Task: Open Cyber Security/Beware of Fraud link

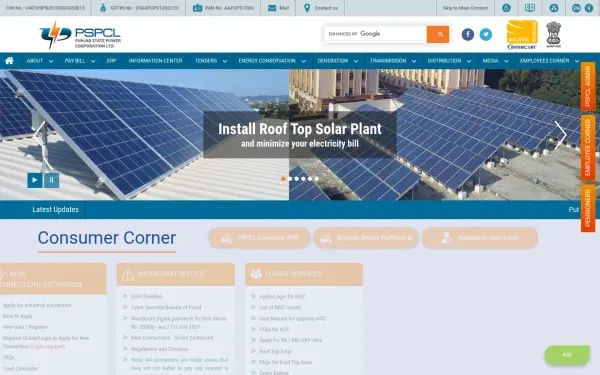Action: click(x=166, y=307)
